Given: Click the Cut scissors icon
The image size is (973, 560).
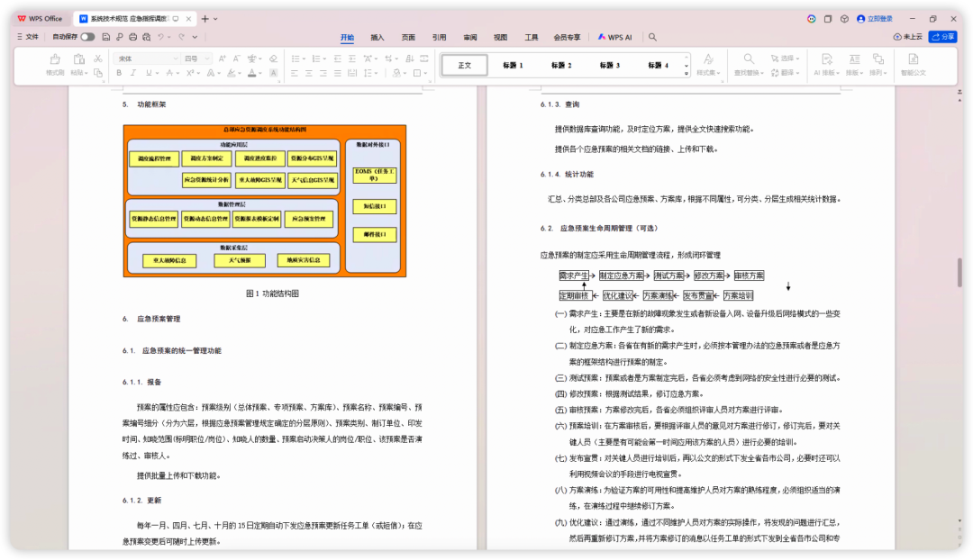Looking at the screenshot, I should pos(98,59).
